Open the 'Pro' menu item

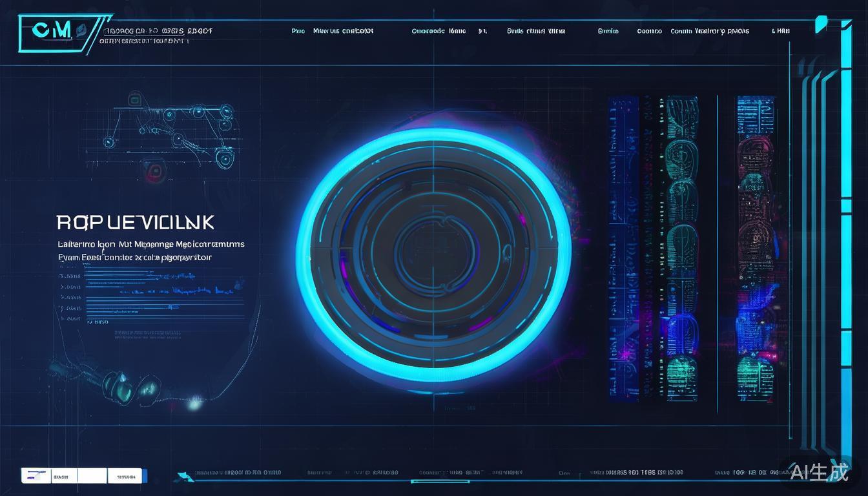298,31
